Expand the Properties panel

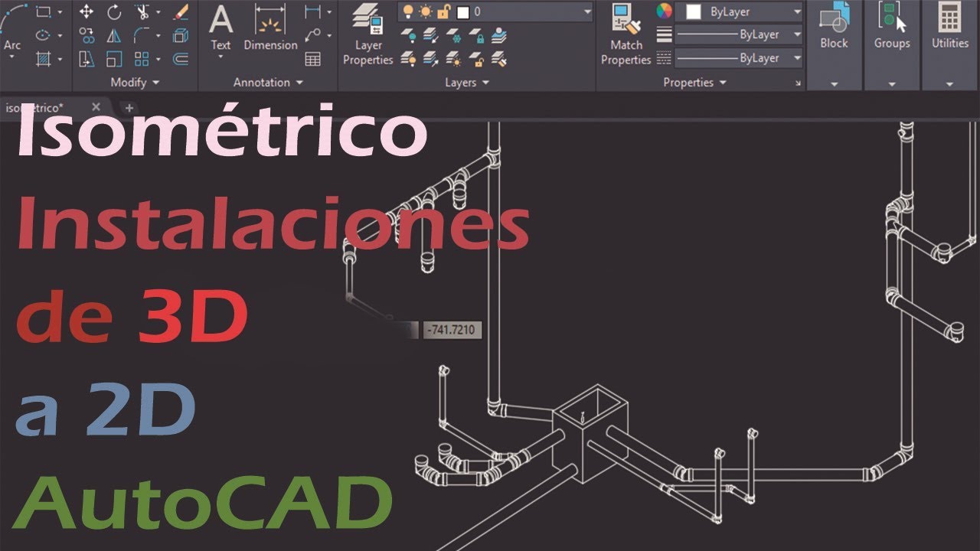[695, 82]
